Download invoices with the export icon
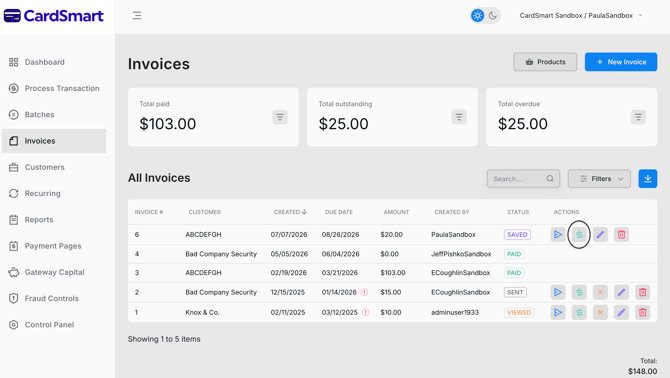The height and width of the screenshot is (378, 670). (x=648, y=179)
